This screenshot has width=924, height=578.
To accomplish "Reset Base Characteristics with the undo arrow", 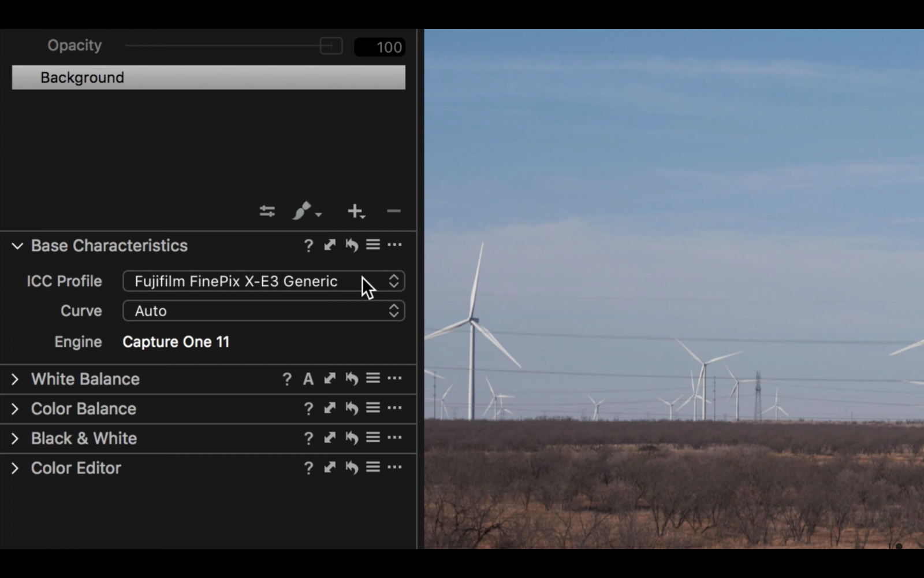I will point(351,245).
